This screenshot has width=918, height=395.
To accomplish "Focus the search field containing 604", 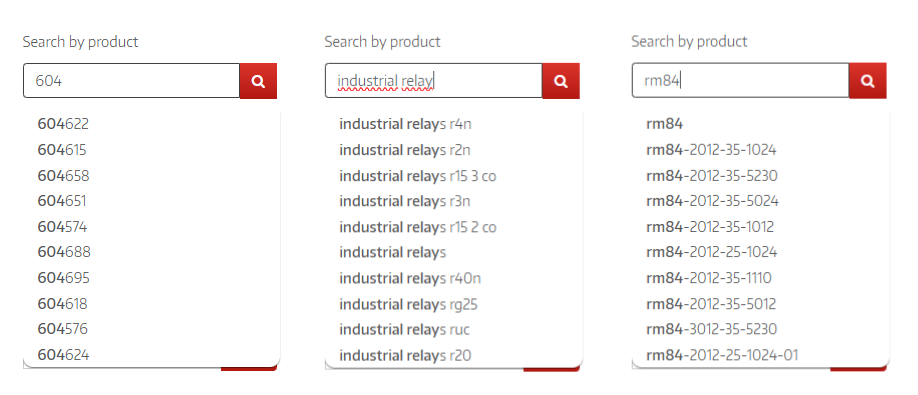I will 132,81.
